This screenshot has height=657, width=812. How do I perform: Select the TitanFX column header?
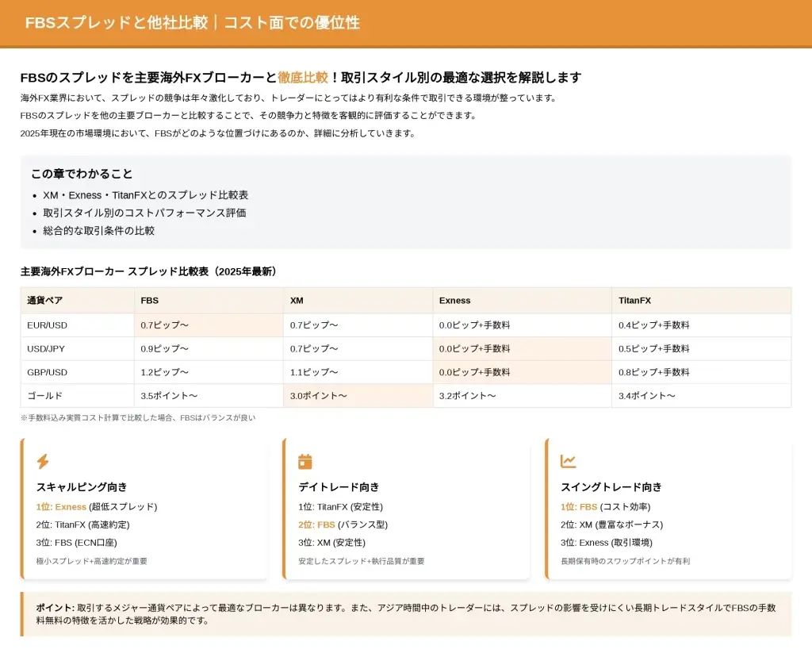(x=634, y=301)
